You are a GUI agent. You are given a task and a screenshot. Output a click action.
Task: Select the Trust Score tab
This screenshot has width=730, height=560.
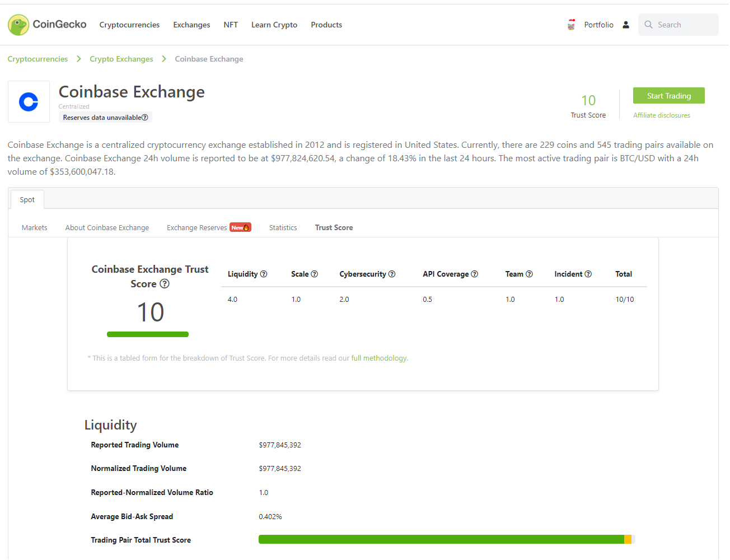[x=334, y=227]
